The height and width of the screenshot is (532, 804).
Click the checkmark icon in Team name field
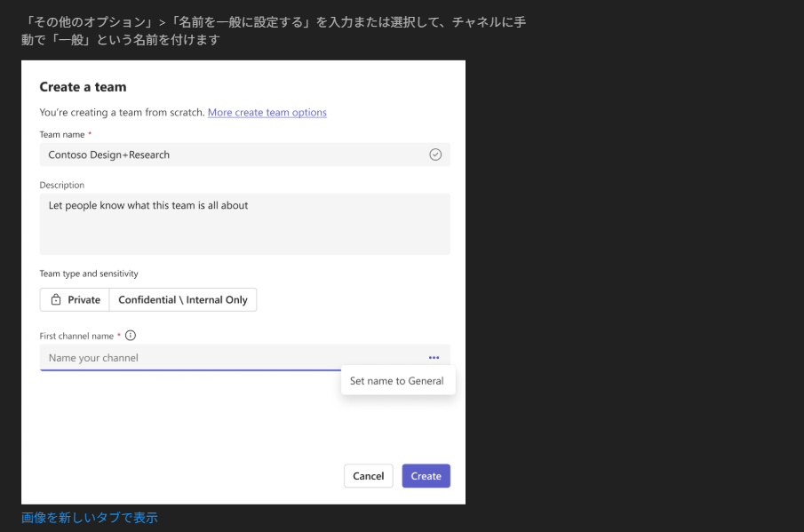point(435,155)
